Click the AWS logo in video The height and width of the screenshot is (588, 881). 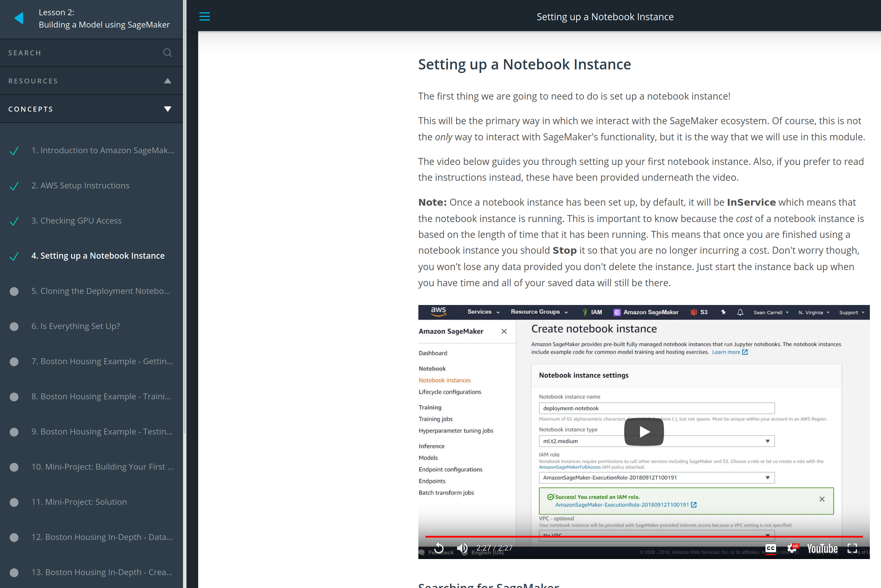pos(438,312)
